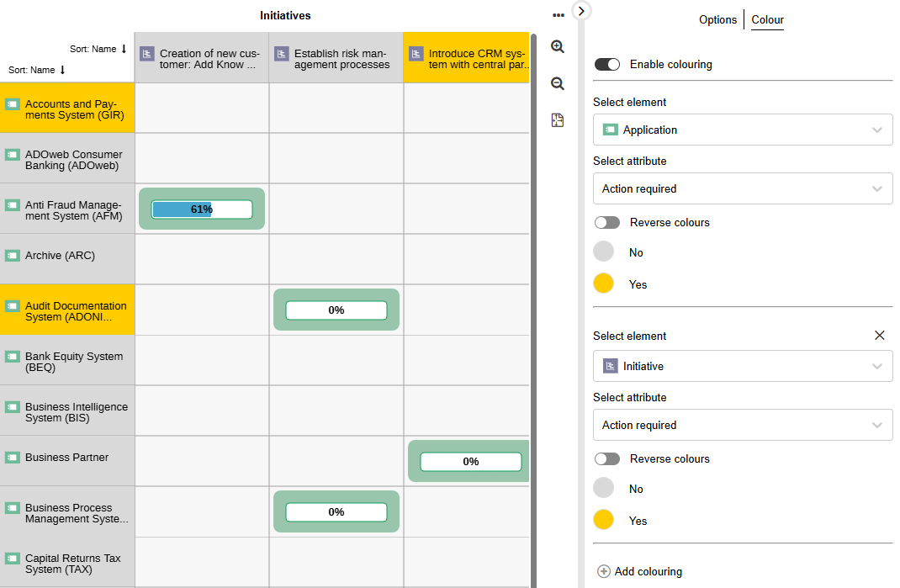Open the three-dot more options menu
Screen dimensions: 900x588
(558, 15)
